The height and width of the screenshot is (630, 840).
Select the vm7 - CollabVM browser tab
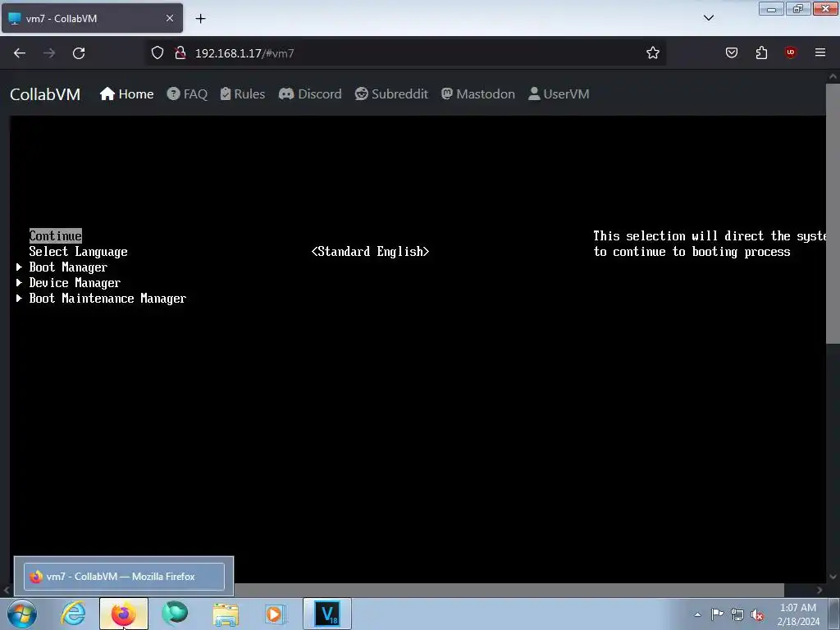click(x=92, y=18)
